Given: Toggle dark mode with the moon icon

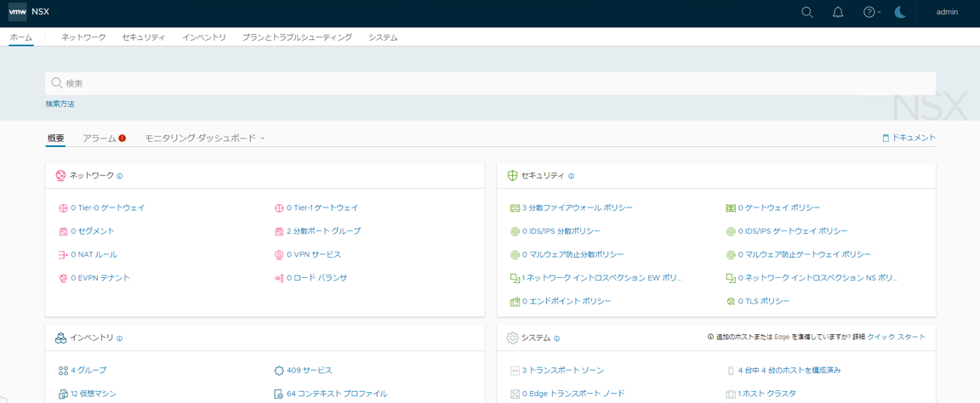Looking at the screenshot, I should pos(900,12).
